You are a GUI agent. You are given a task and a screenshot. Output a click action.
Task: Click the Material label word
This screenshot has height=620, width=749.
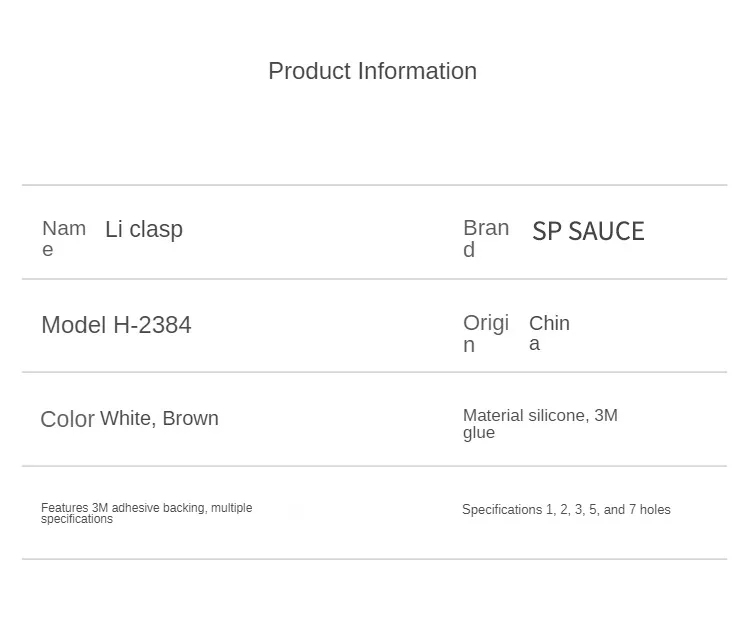tap(493, 415)
